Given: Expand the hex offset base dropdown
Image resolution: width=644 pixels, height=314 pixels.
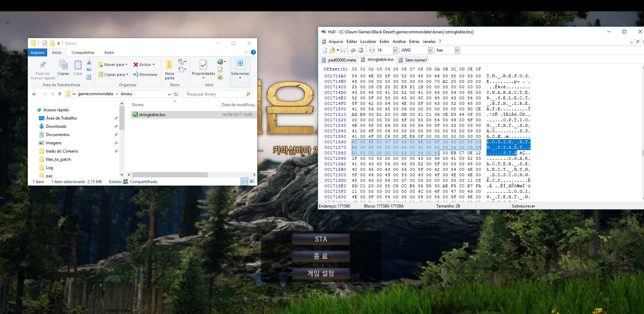Looking at the screenshot, I should pos(457,50).
